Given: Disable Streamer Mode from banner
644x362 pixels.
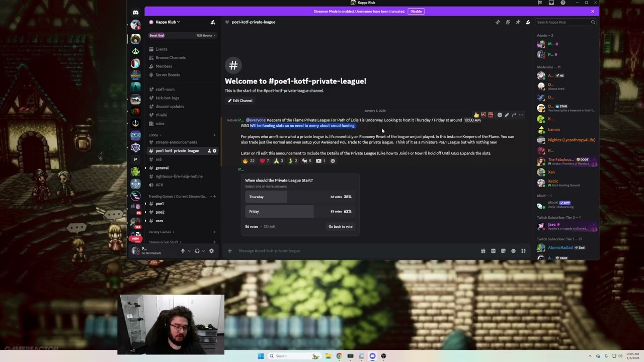Looking at the screenshot, I should [x=416, y=12].
